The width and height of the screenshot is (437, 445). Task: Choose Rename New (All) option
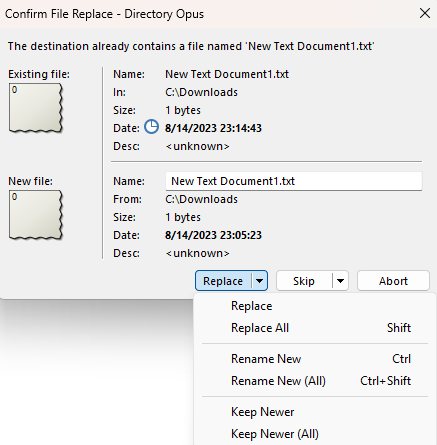[x=314, y=381]
